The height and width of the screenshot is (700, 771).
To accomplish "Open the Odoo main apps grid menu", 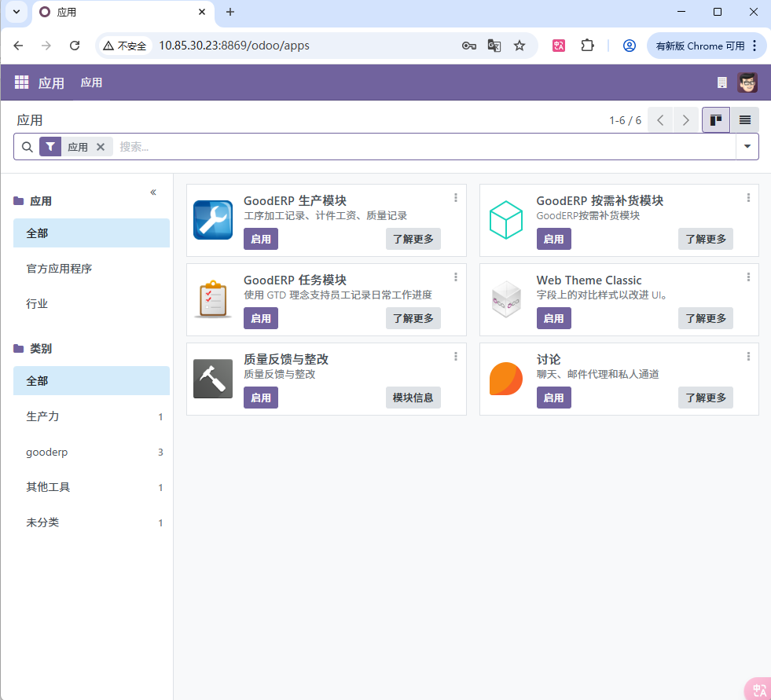I will click(x=22, y=82).
